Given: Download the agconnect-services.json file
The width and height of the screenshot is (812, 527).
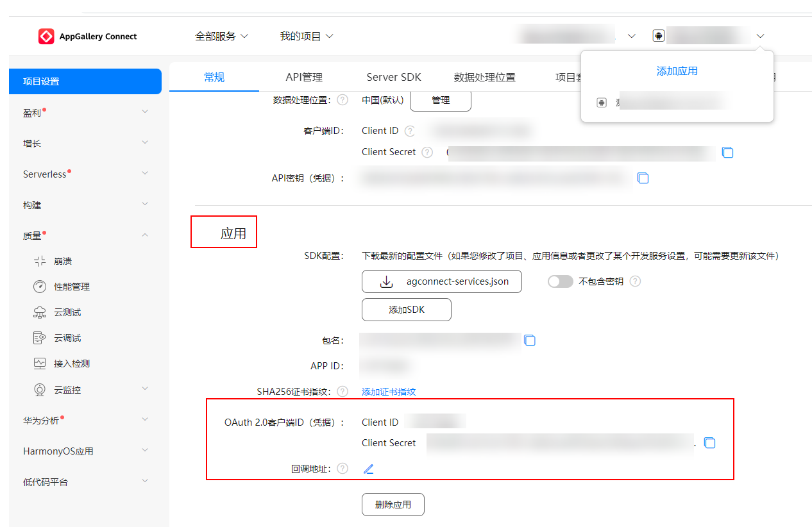Looking at the screenshot, I should tap(441, 281).
